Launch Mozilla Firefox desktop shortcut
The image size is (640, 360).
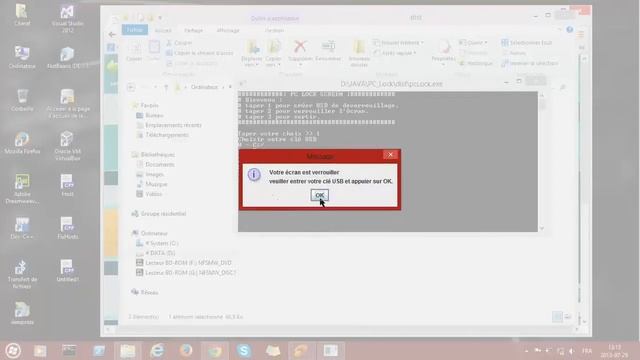22,143
